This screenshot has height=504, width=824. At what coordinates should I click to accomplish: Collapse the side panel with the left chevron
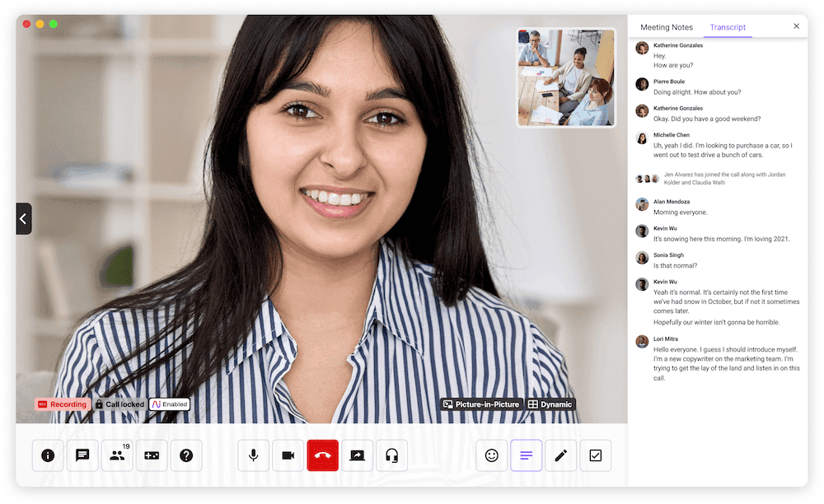tap(23, 218)
